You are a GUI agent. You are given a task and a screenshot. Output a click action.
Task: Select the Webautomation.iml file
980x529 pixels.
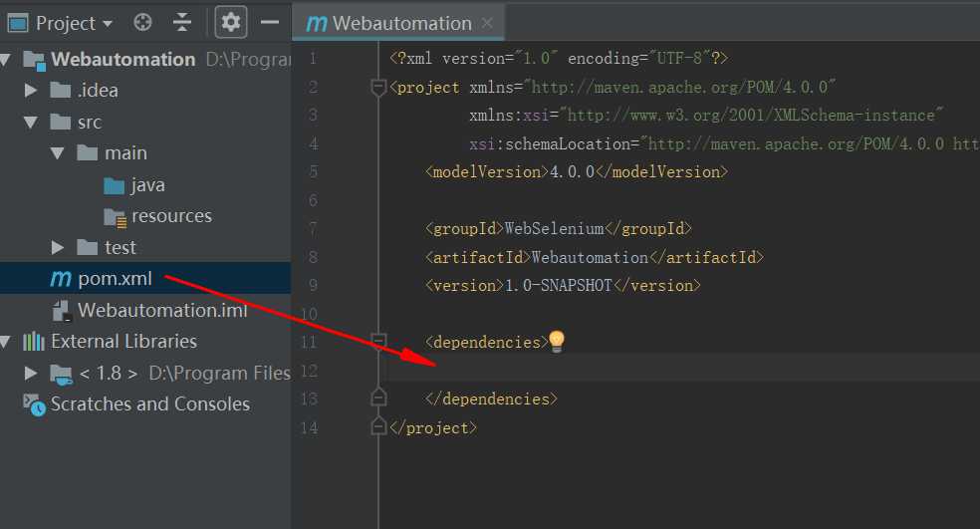(x=162, y=310)
